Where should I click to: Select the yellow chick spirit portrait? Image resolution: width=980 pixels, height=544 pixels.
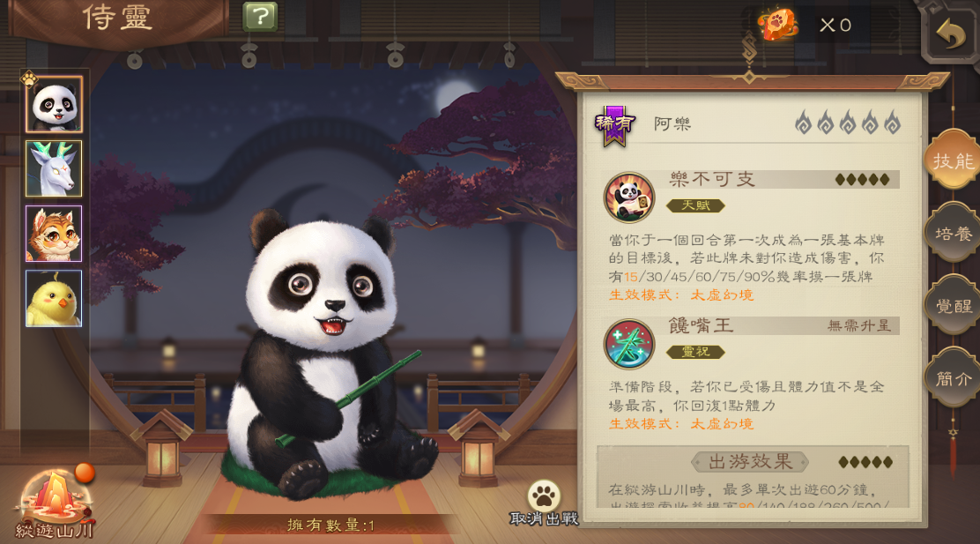tap(54, 298)
